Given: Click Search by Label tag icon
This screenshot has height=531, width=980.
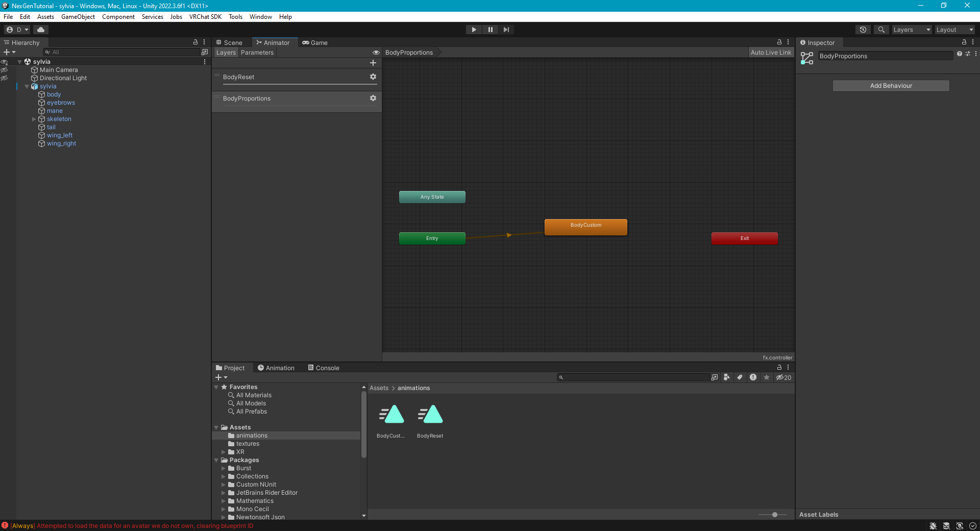Looking at the screenshot, I should tap(740, 377).
